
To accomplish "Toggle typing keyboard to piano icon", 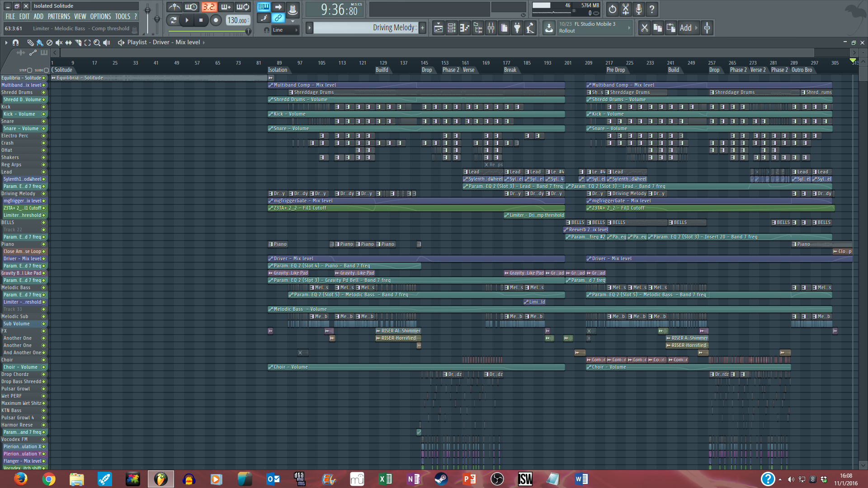I will [x=264, y=7].
